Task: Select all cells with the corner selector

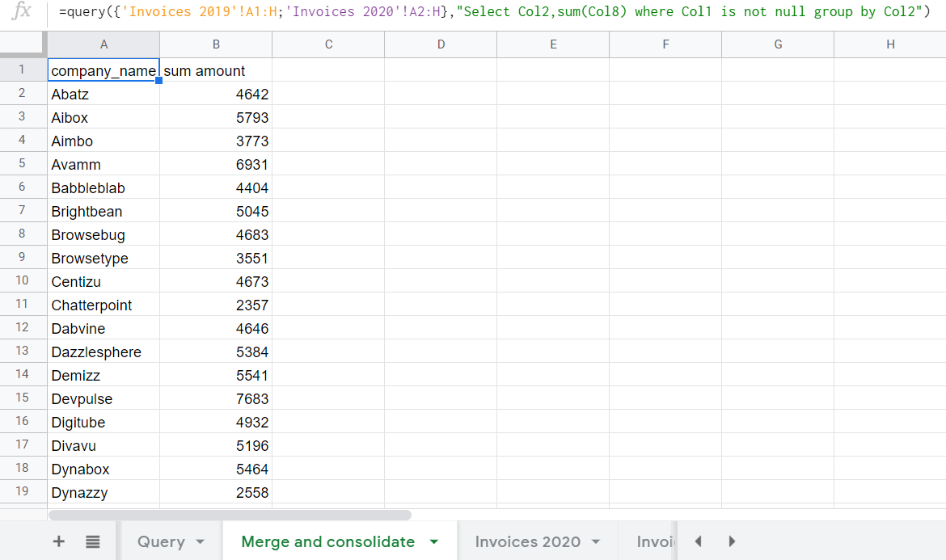Action: (x=23, y=44)
